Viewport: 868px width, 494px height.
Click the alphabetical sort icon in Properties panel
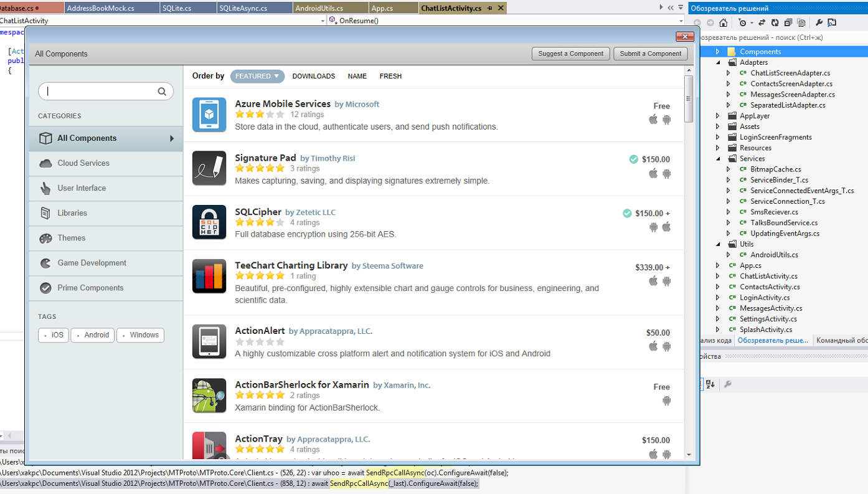710,384
